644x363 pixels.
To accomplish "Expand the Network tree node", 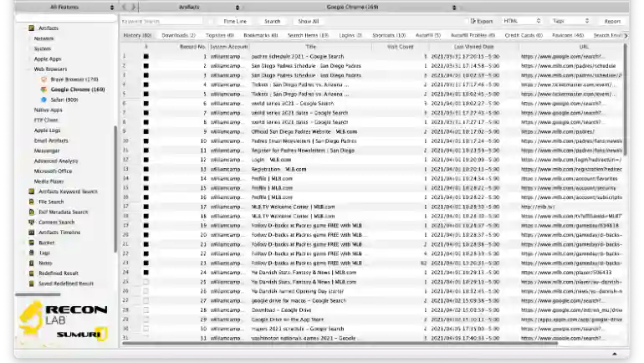I will click(28, 38).
